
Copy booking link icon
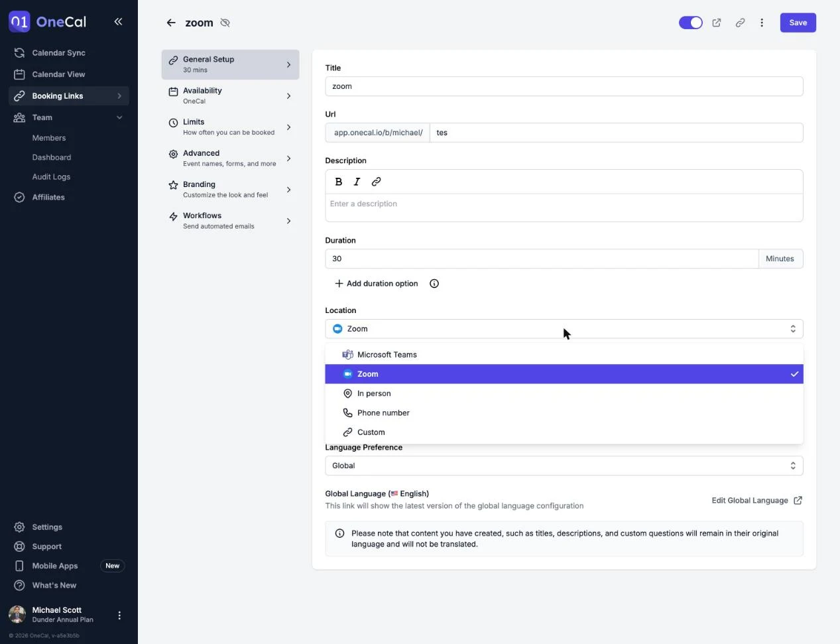tap(740, 23)
